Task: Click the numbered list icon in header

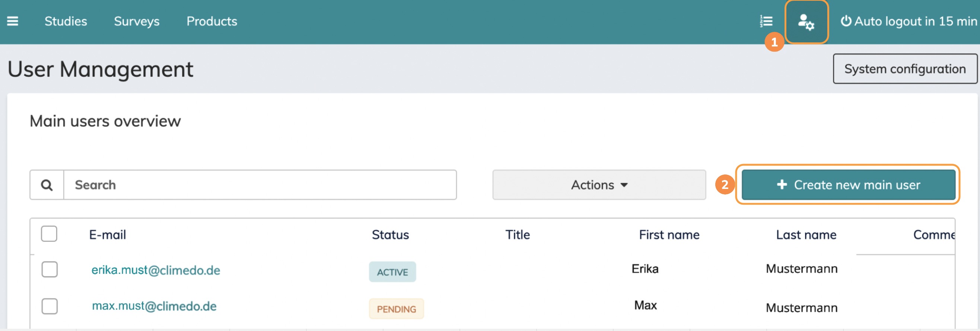Action: 766,21
